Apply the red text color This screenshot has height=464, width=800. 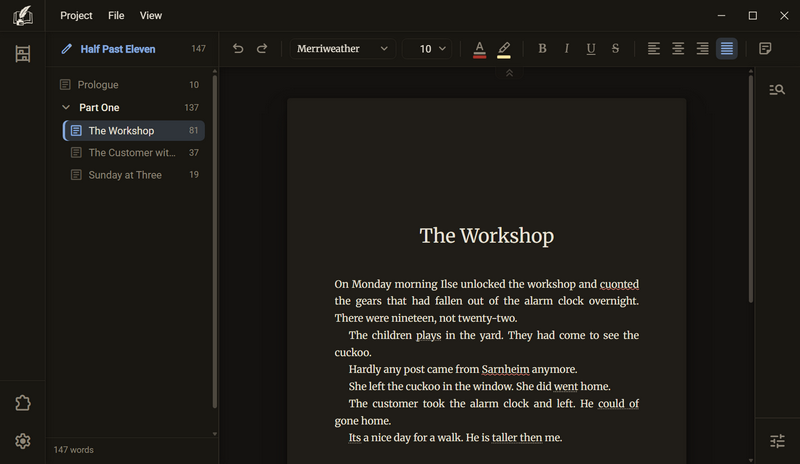[479, 50]
